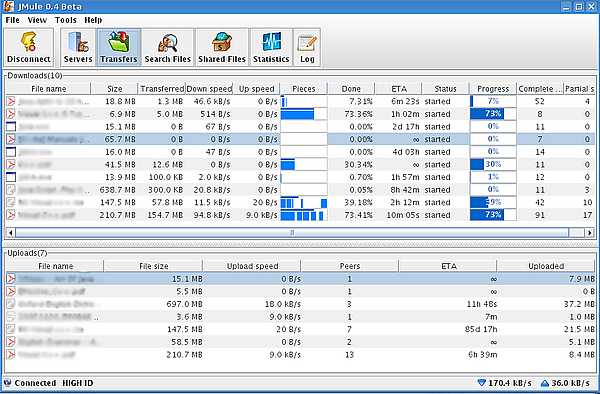Sort downloads by File name column
The image size is (600, 394).
tap(49, 89)
